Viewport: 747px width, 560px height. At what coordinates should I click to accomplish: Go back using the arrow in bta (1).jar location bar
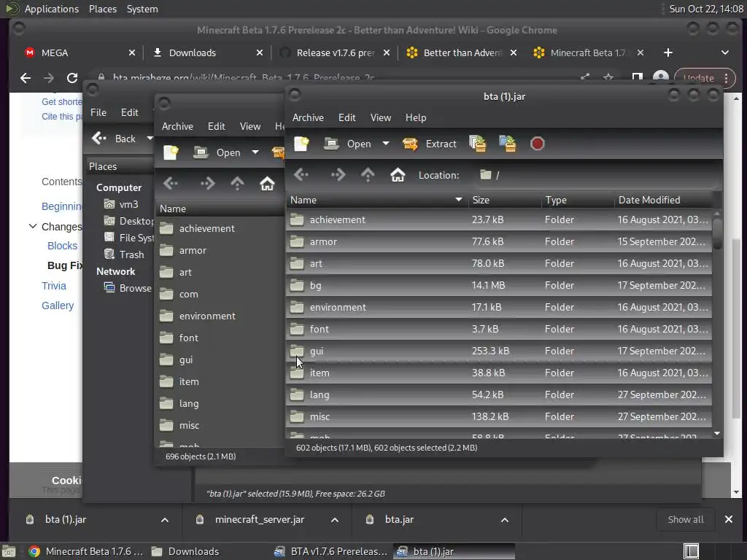pyautogui.click(x=301, y=175)
